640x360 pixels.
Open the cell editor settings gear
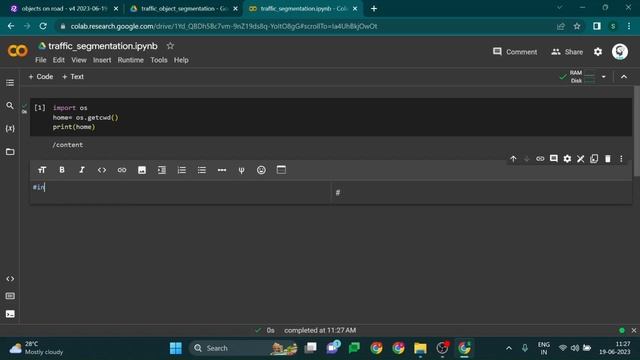(567, 159)
